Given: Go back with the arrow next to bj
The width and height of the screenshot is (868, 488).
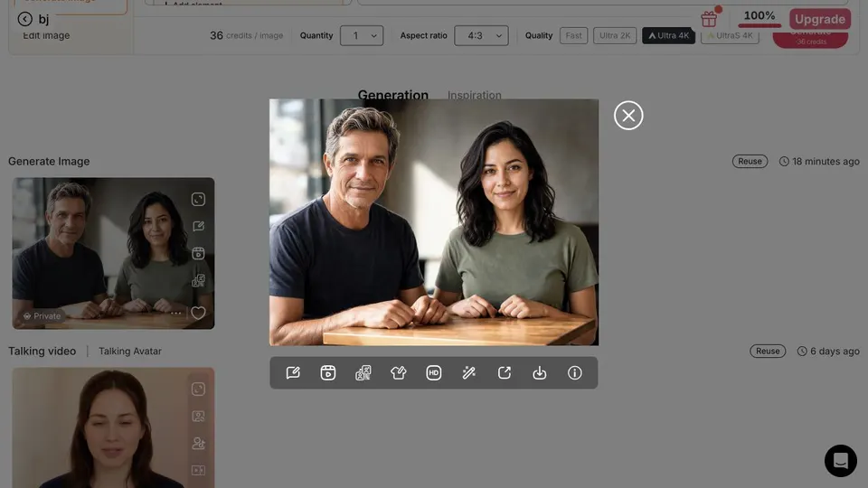Looking at the screenshot, I should (x=25, y=19).
